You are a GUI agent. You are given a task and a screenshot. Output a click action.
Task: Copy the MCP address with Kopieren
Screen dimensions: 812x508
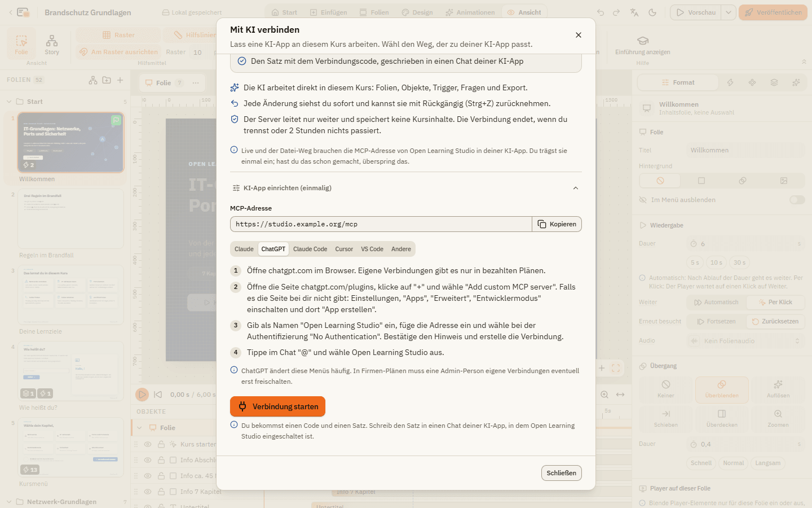point(557,224)
